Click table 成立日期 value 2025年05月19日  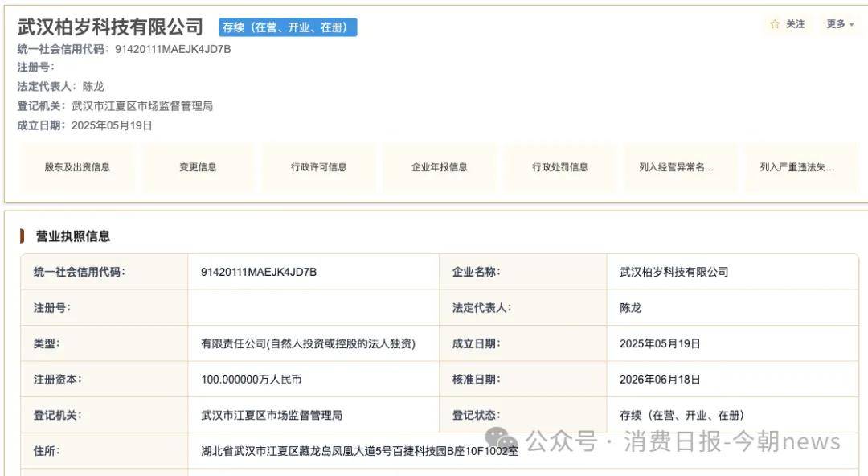click(x=660, y=343)
